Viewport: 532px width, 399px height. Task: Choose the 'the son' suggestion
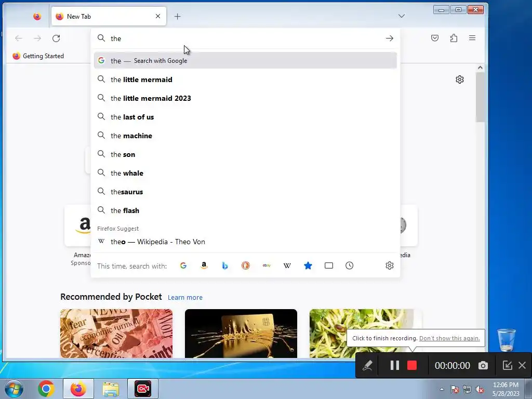click(245, 154)
